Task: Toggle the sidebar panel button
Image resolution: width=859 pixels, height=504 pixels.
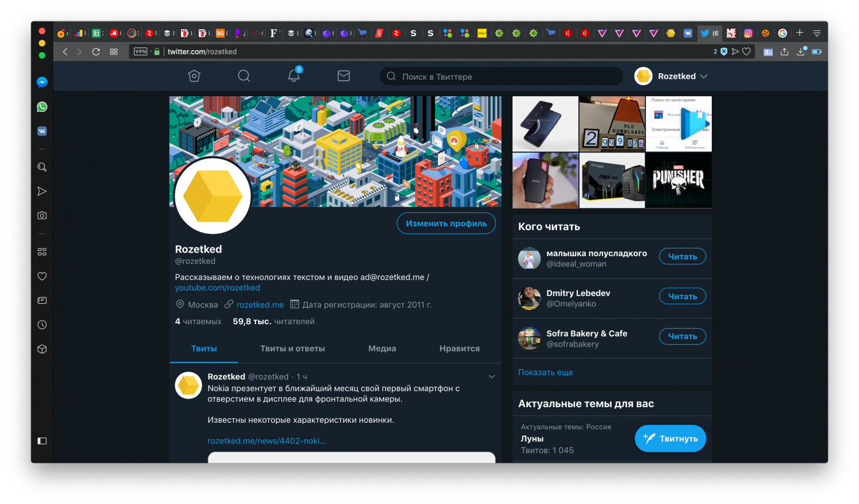Action: [x=42, y=441]
